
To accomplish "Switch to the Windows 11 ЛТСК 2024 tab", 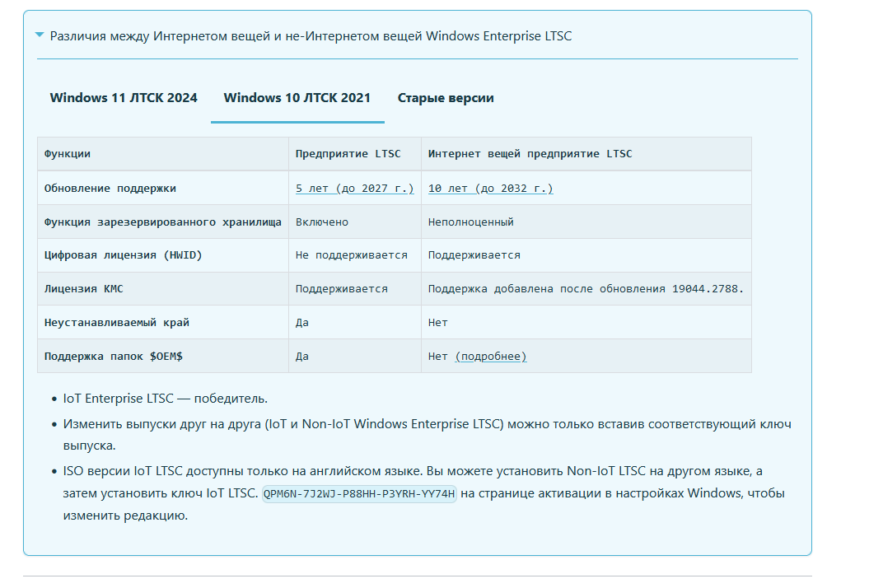I will (124, 98).
